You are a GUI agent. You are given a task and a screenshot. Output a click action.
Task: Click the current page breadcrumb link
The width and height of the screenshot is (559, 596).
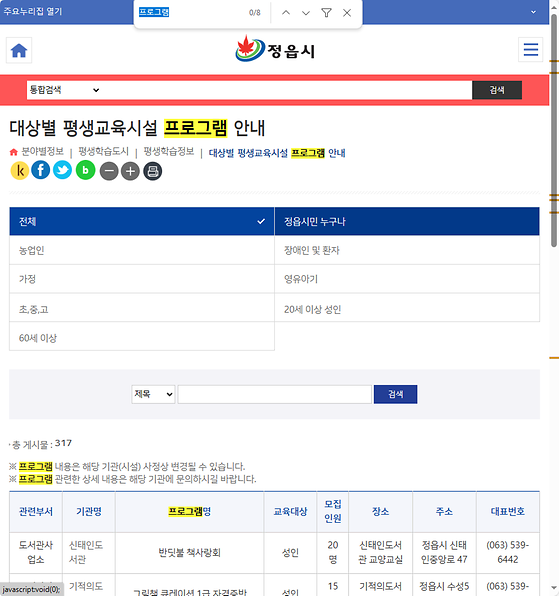point(277,153)
